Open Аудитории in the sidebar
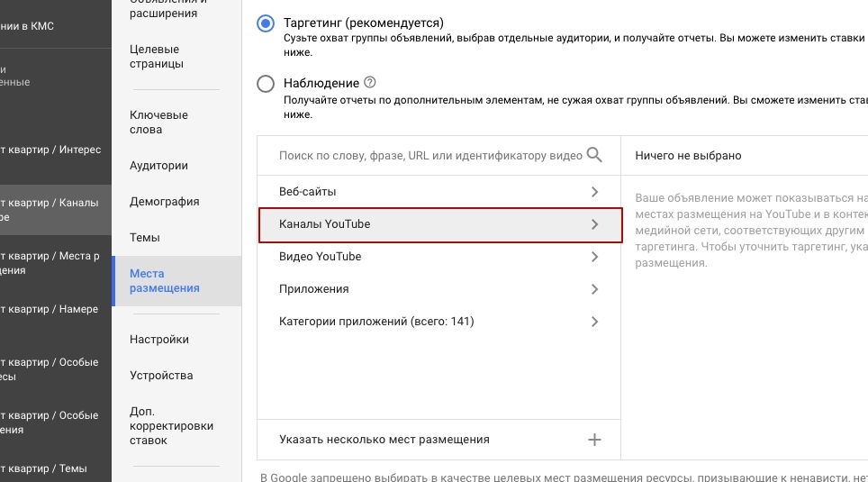 point(159,166)
